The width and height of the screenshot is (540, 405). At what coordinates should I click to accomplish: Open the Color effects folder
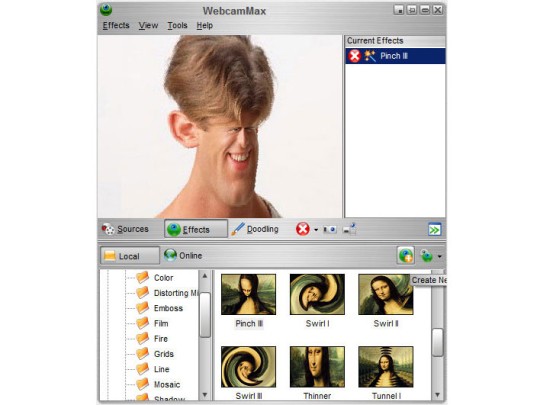(x=155, y=278)
